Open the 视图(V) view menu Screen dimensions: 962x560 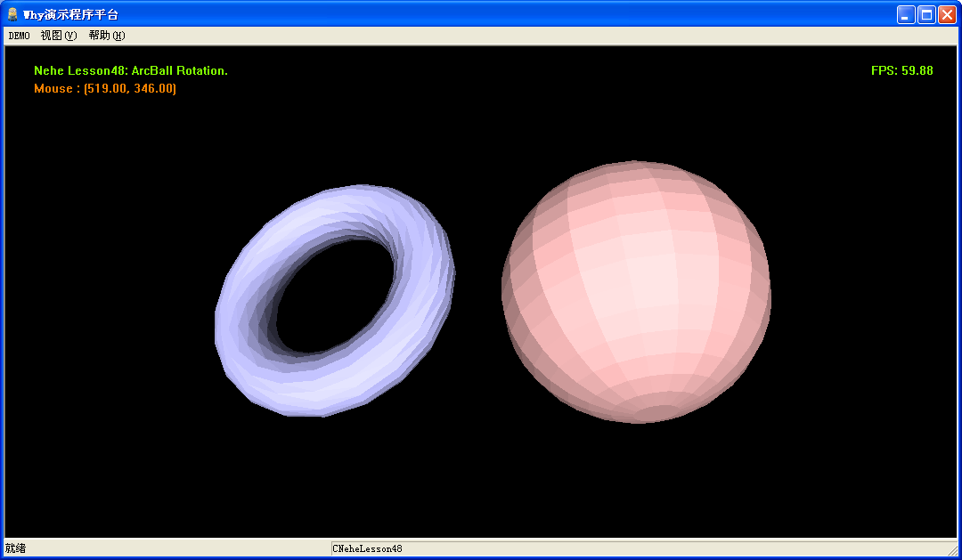[57, 36]
